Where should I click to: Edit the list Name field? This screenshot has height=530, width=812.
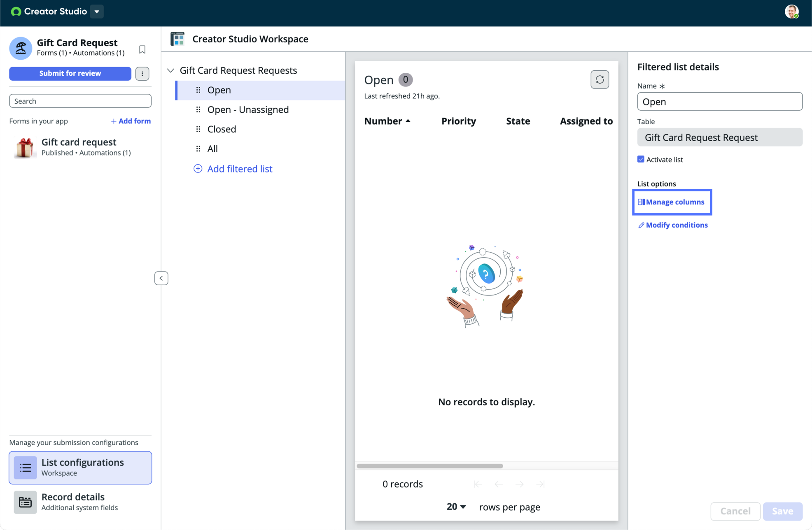[x=719, y=102]
